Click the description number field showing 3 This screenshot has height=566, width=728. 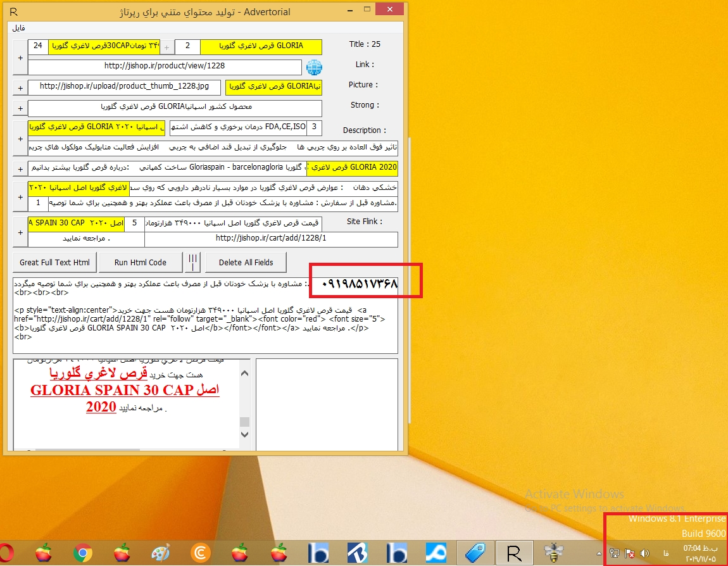pyautogui.click(x=315, y=127)
